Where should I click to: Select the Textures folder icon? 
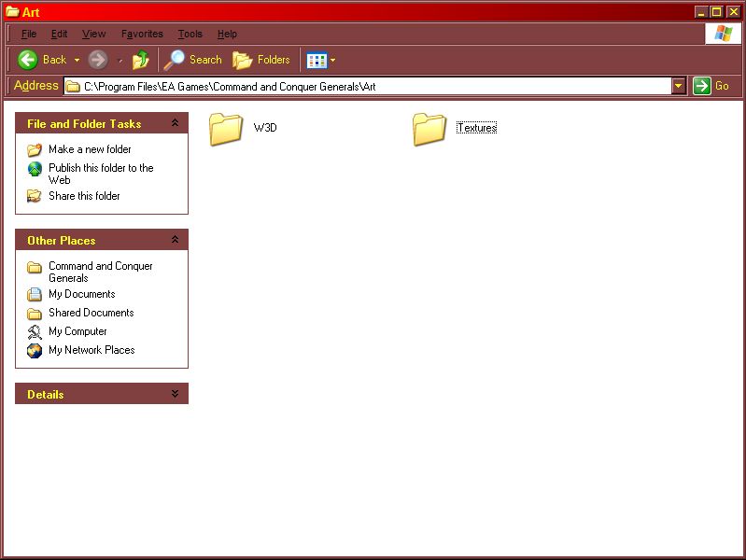[x=429, y=129]
